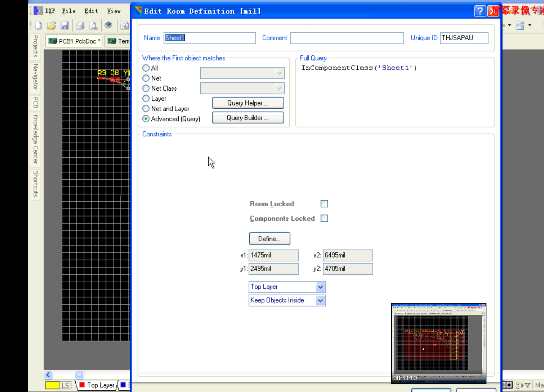544x392 pixels.
Task: Open Print Preview from the toolbar
Action: (93, 25)
